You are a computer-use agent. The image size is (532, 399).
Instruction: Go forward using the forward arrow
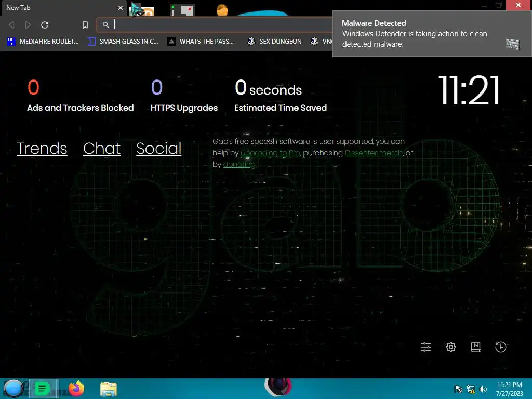(x=28, y=25)
